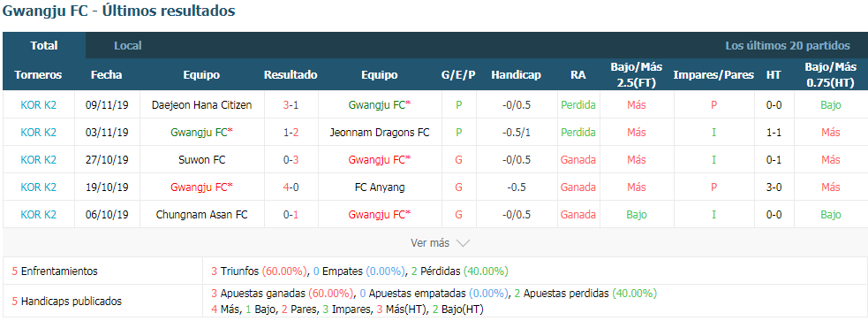Expand the Ver más chevron arrow

[x=464, y=243]
